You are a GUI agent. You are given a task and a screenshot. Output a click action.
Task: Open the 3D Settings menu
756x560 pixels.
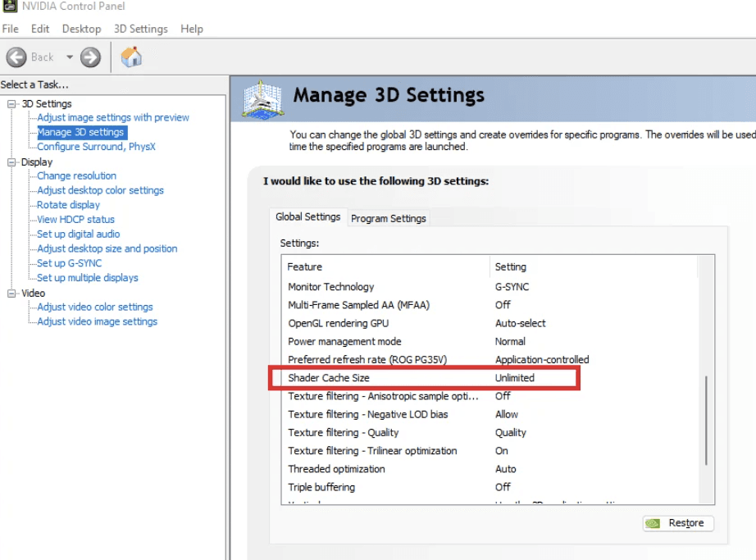141,29
